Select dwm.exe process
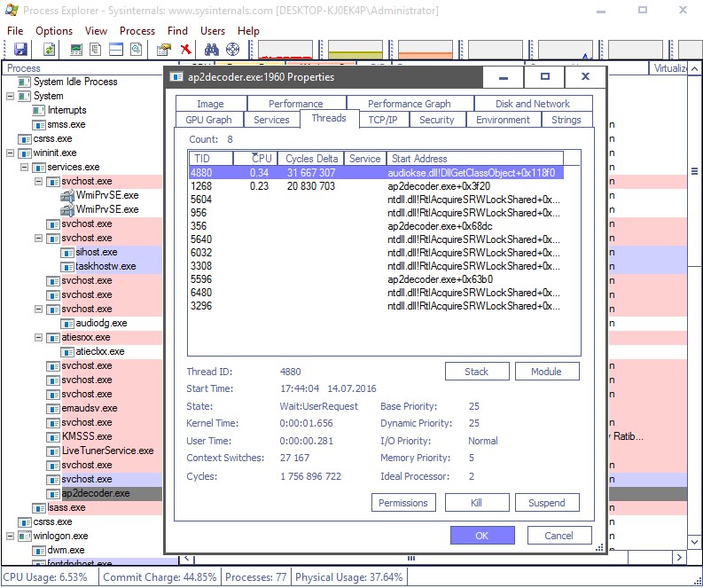This screenshot has width=703, height=588. pos(66,551)
